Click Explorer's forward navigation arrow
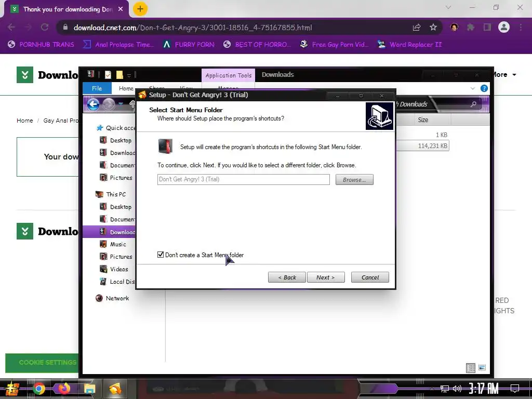 [x=109, y=104]
